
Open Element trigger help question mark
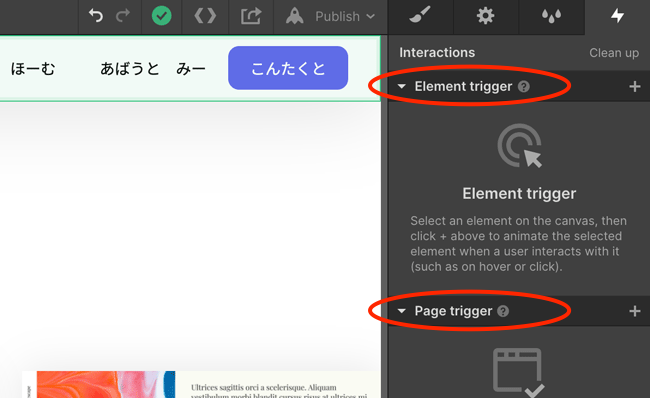(x=524, y=86)
